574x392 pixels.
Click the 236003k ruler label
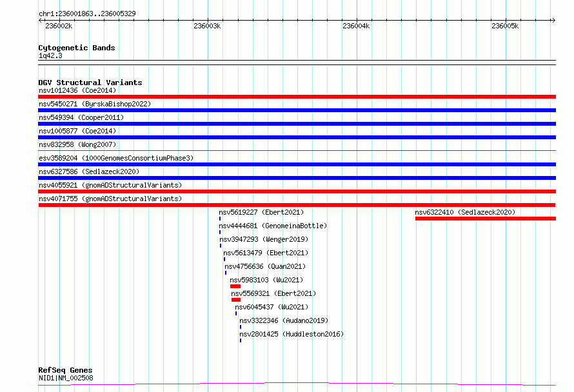coord(207,26)
